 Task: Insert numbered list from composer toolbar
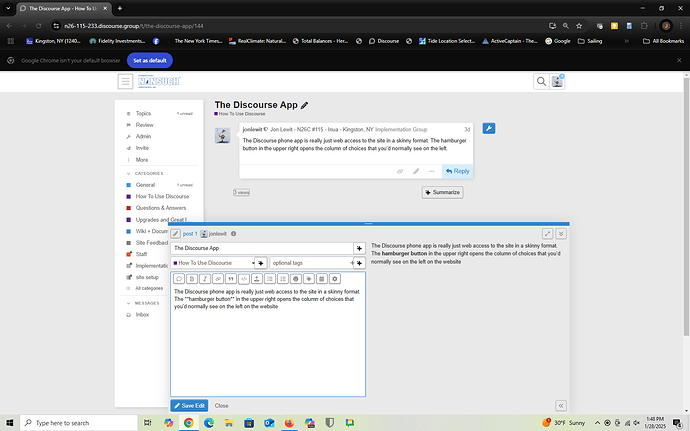point(283,279)
